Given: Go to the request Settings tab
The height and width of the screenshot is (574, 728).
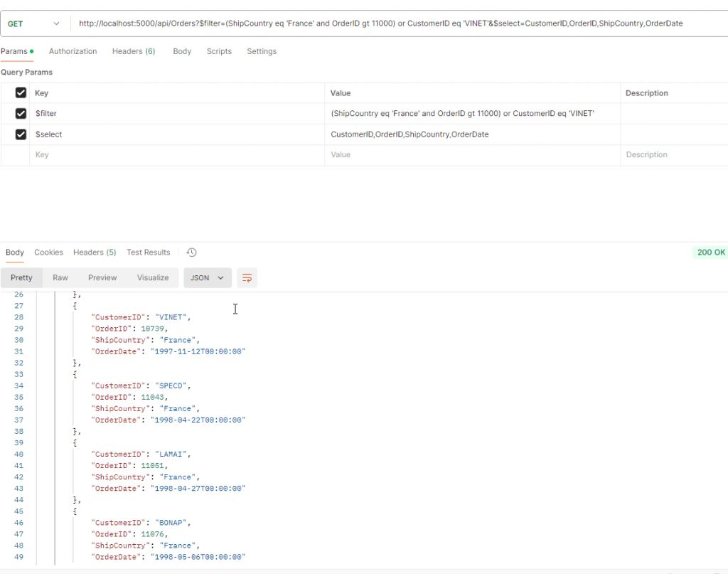Looking at the screenshot, I should tap(262, 51).
